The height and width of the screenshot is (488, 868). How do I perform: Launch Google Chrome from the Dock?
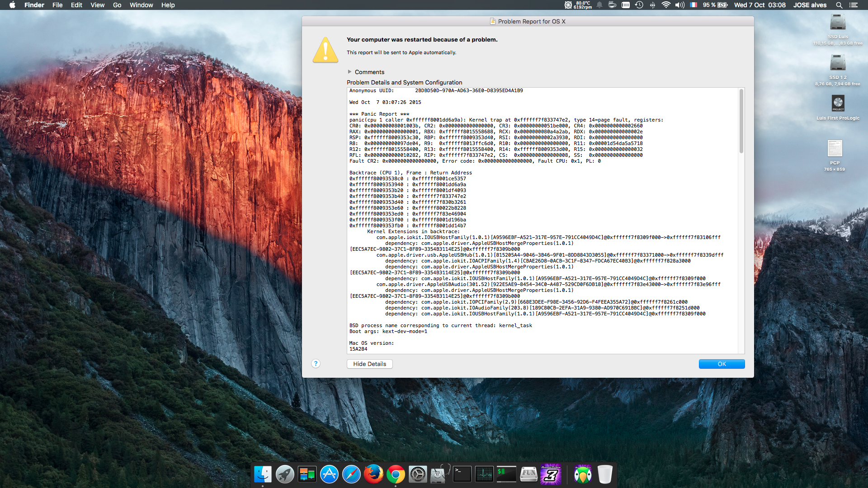(x=396, y=474)
